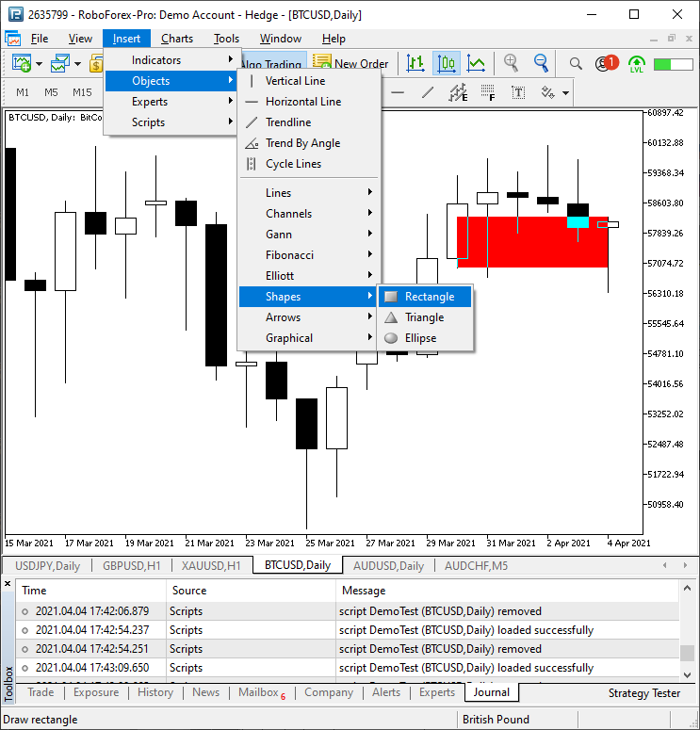This screenshot has width=700, height=730.
Task: Expand the Fibonacci submenu
Action: click(309, 255)
